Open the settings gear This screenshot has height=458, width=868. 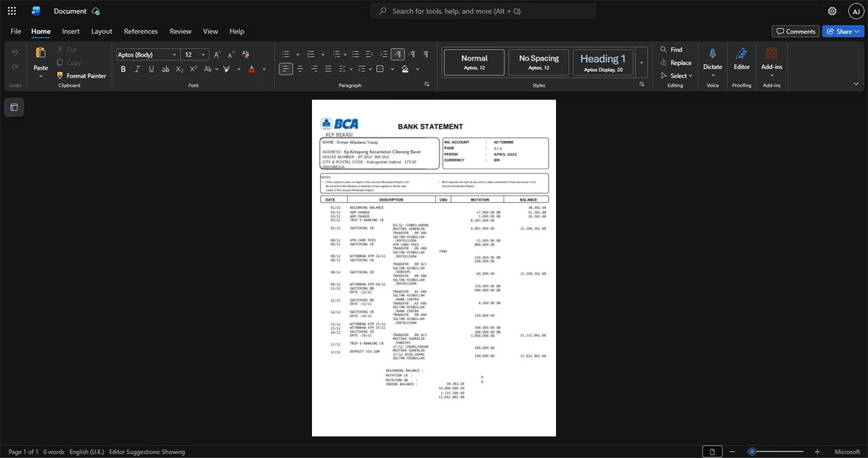tap(832, 11)
